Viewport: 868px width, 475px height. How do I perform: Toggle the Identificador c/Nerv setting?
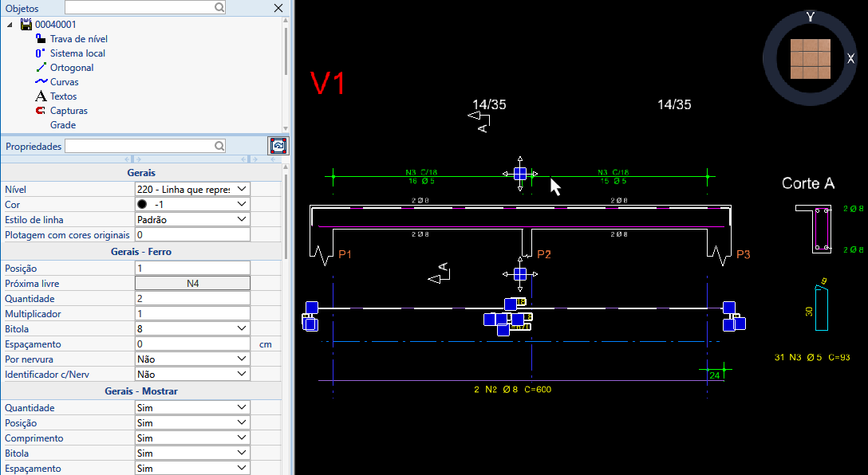243,374
